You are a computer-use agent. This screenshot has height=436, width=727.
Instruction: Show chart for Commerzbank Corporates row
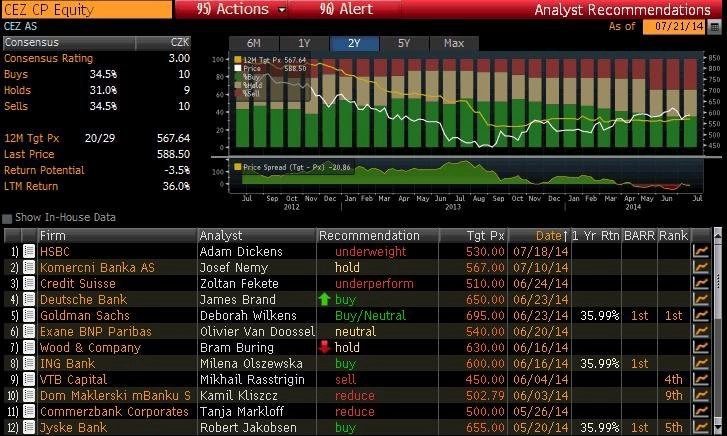(x=701, y=411)
